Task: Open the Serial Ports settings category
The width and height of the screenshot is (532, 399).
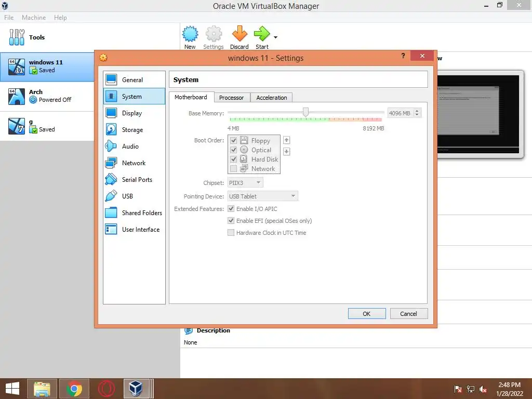Action: coord(134,179)
